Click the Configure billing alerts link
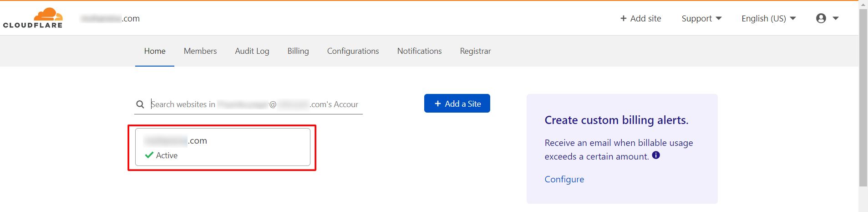868x212 pixels. coord(564,179)
